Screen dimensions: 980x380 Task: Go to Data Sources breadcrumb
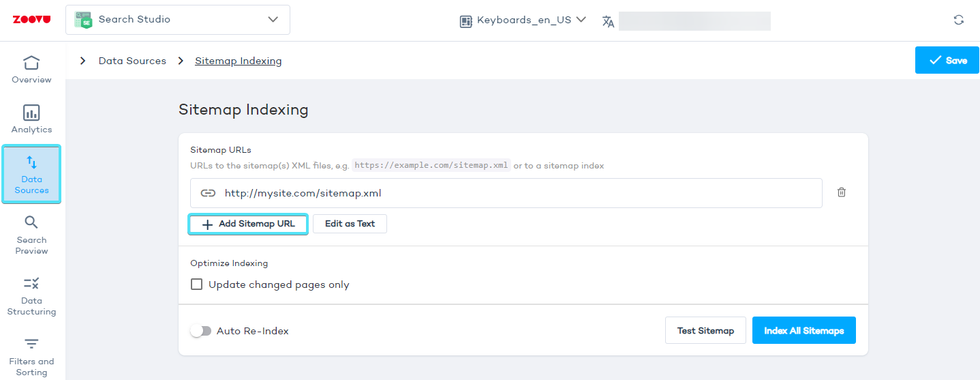coord(132,61)
